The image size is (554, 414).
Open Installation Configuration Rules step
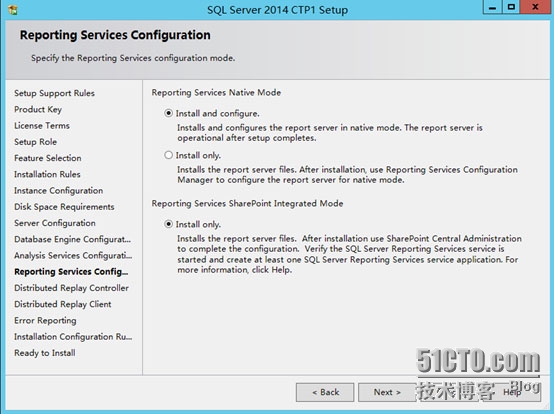pyautogui.click(x=73, y=337)
